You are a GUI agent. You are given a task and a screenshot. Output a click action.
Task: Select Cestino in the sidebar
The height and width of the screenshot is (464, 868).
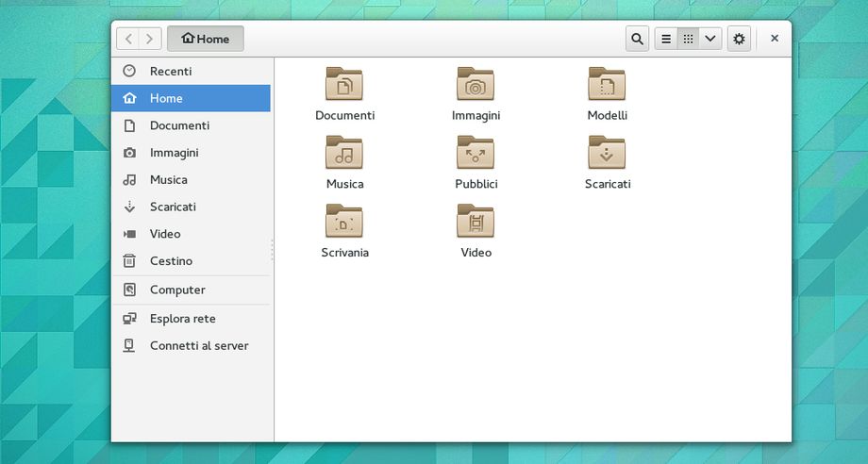[171, 260]
